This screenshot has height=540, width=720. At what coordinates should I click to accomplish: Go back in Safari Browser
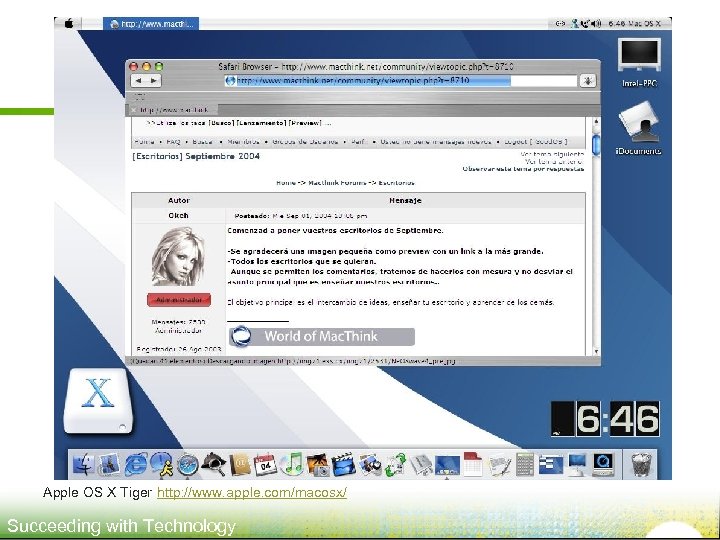coord(139,81)
